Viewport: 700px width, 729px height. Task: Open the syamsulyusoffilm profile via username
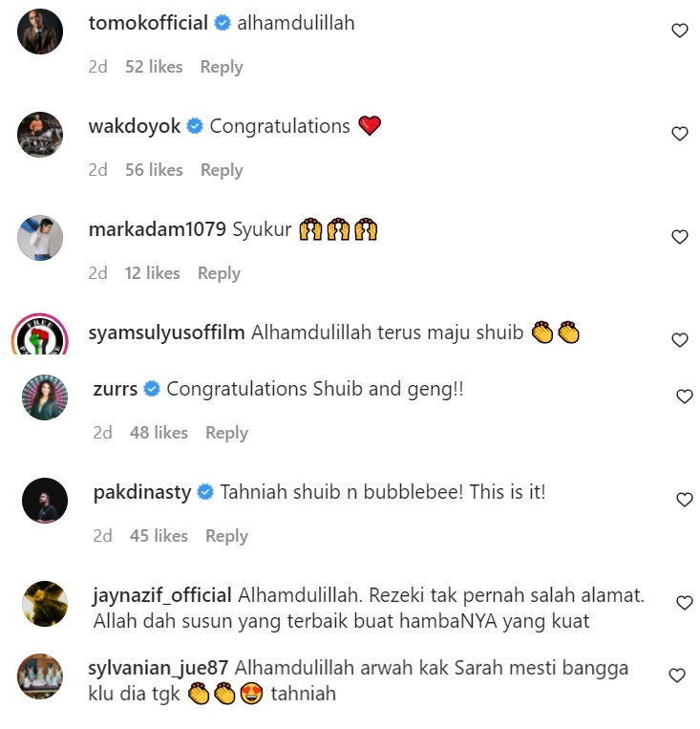(166, 332)
